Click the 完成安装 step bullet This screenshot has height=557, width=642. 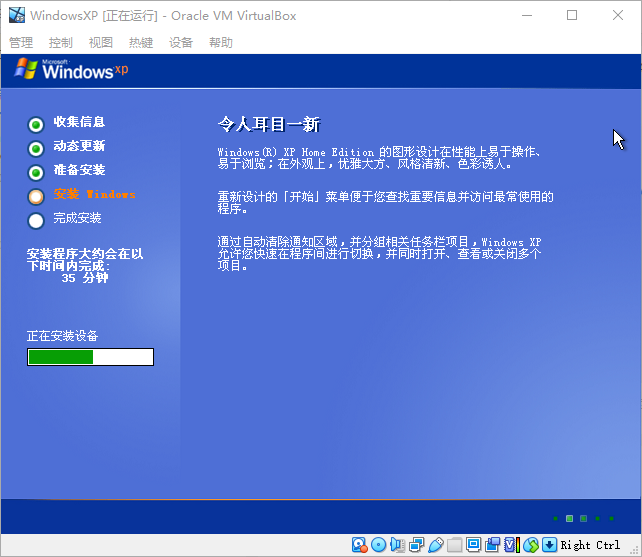point(36,221)
